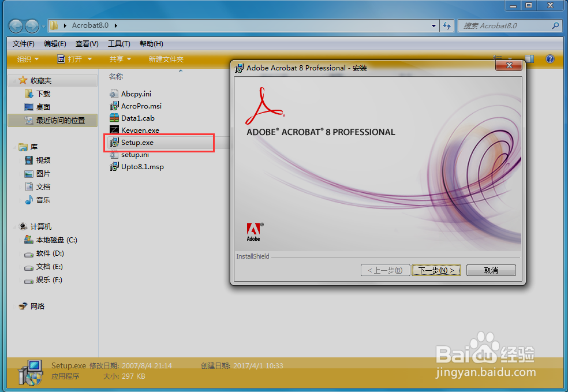Select 最近访问的位置 in the sidebar
568x392 pixels.
click(53, 120)
